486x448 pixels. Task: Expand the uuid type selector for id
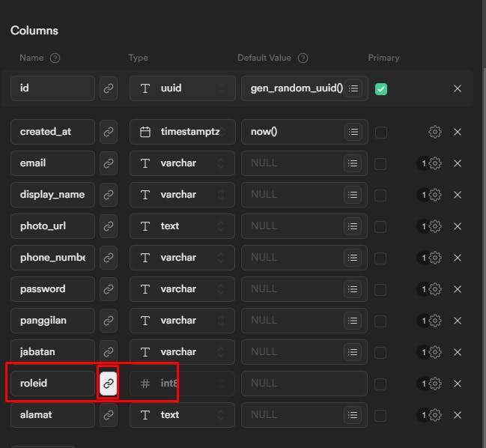coord(182,88)
